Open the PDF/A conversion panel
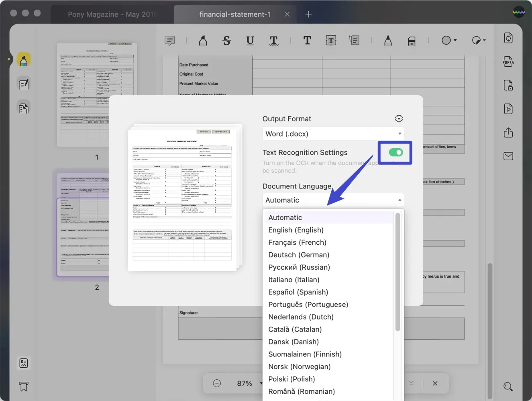 click(508, 61)
